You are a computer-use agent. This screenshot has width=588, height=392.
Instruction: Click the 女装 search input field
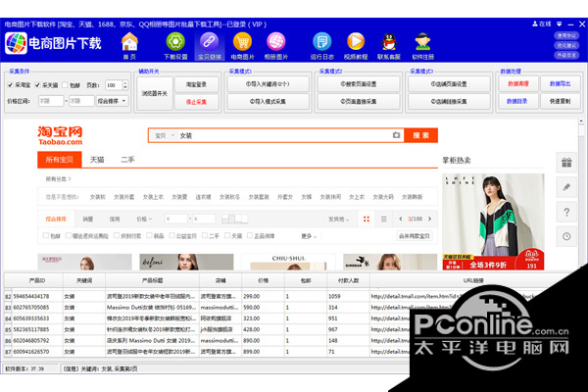click(x=285, y=135)
